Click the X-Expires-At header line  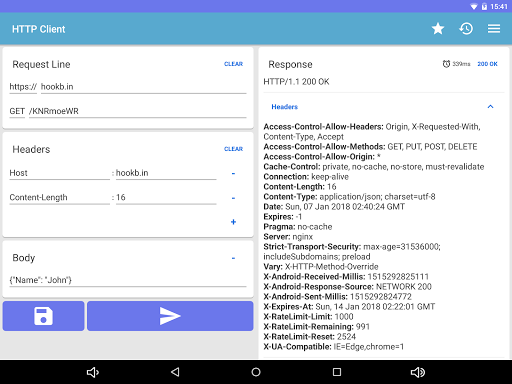(x=349, y=307)
